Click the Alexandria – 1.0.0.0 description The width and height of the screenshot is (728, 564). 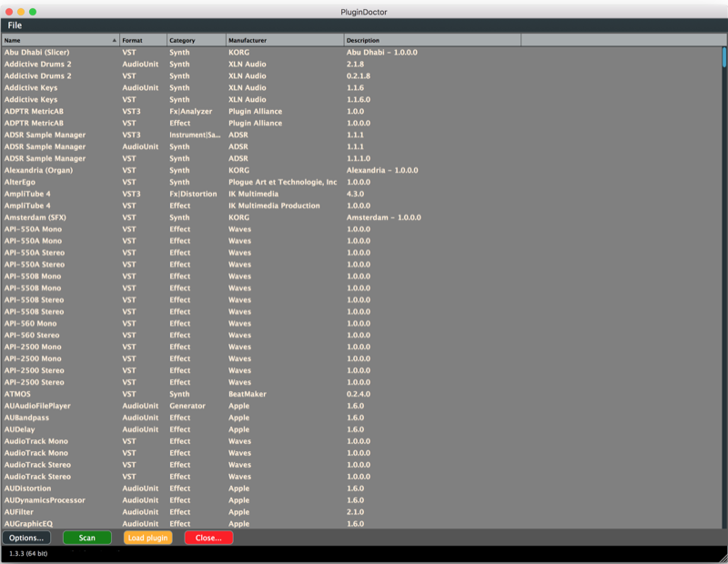point(382,170)
